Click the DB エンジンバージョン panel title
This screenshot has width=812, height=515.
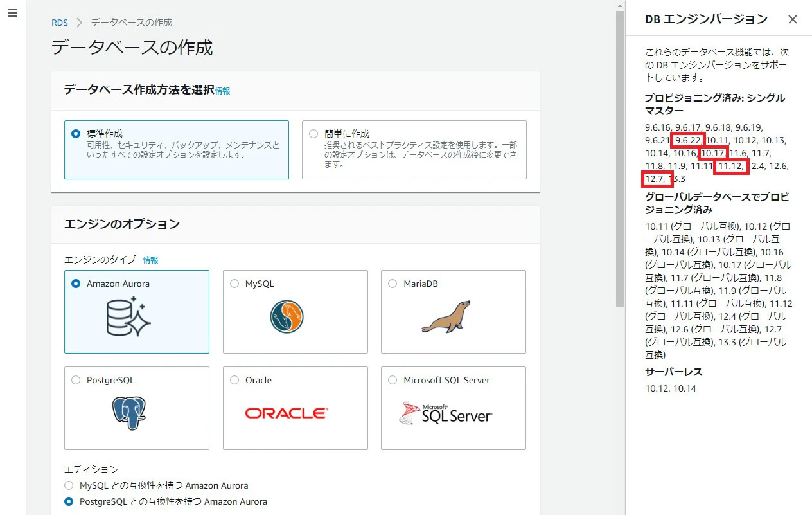pyautogui.click(x=706, y=19)
